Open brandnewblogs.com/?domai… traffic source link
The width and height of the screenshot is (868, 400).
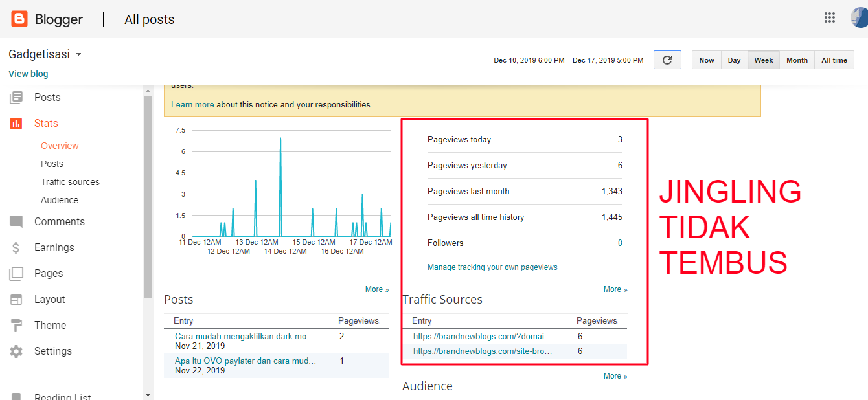click(483, 337)
